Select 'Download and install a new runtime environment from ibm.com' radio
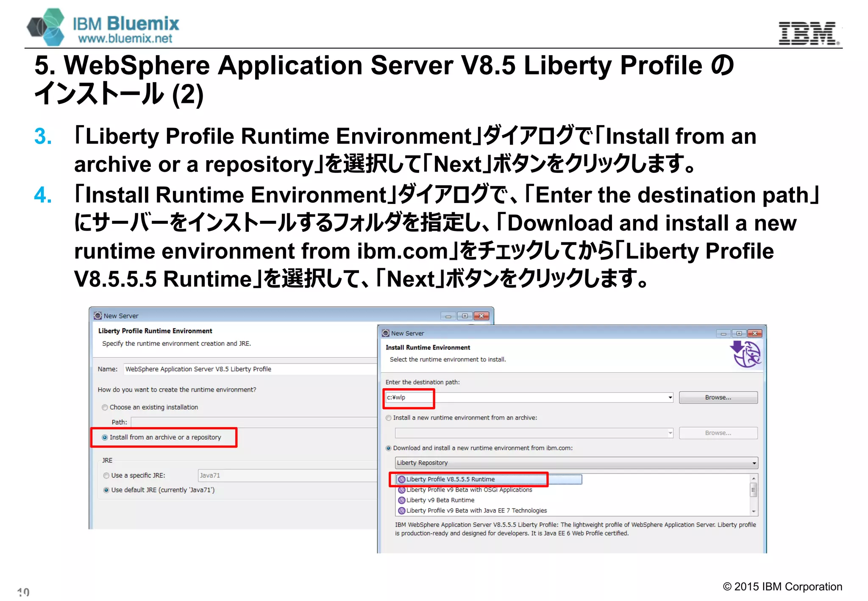The height and width of the screenshot is (601, 868). point(389,448)
